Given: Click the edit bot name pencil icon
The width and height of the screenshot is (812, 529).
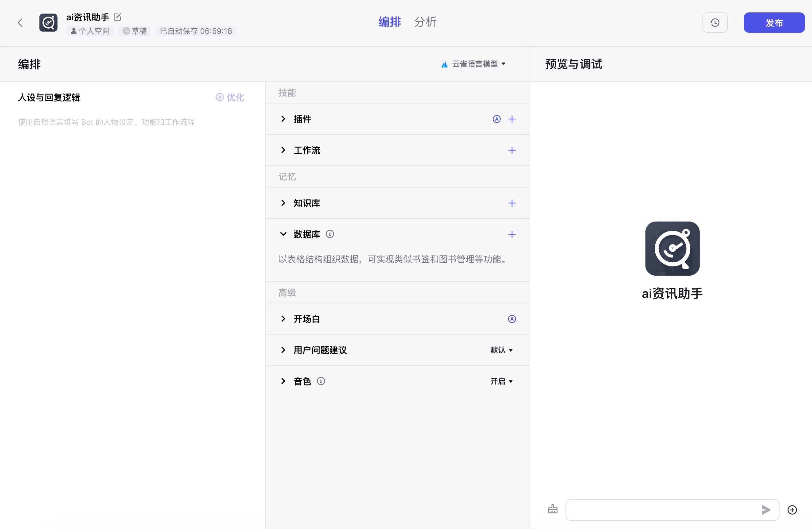Looking at the screenshot, I should (x=118, y=17).
